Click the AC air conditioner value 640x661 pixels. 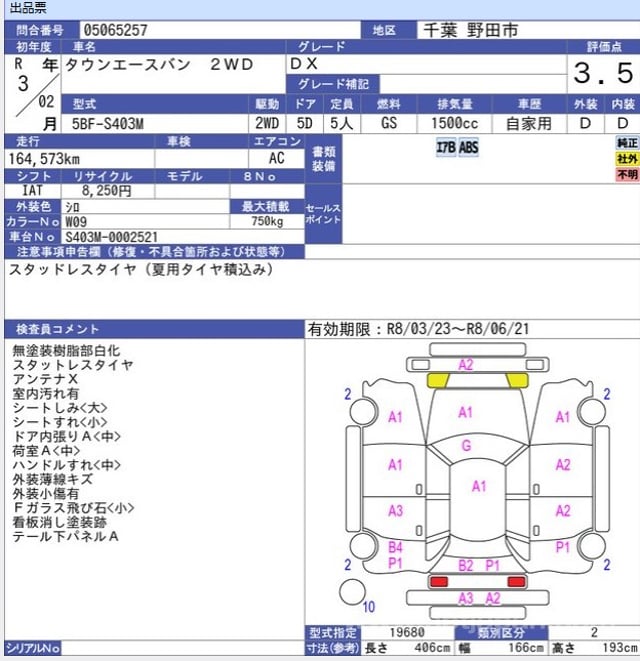coord(277,158)
